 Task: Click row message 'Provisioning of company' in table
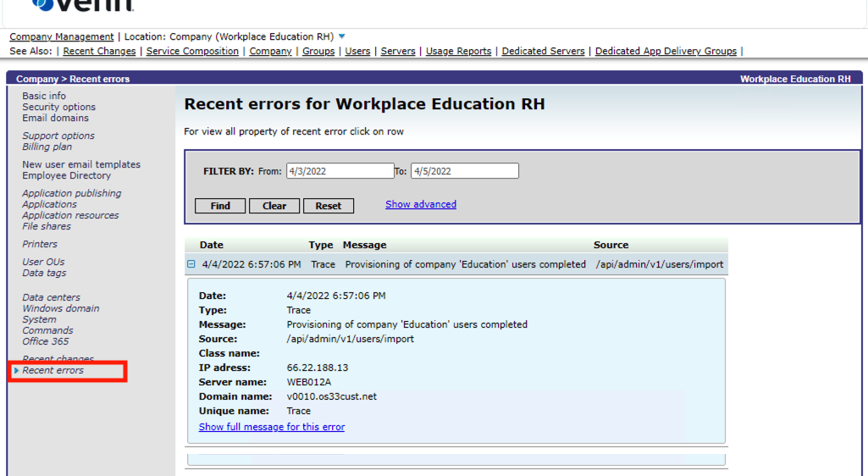466,264
